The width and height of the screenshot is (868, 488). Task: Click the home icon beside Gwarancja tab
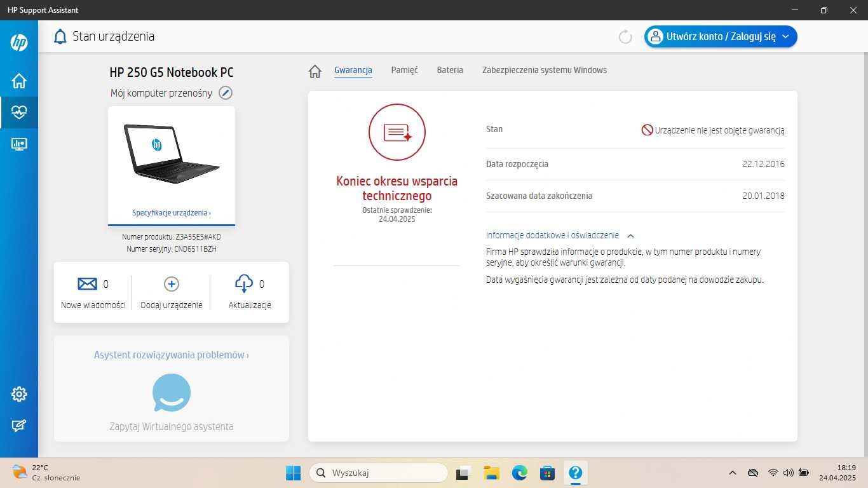point(315,71)
